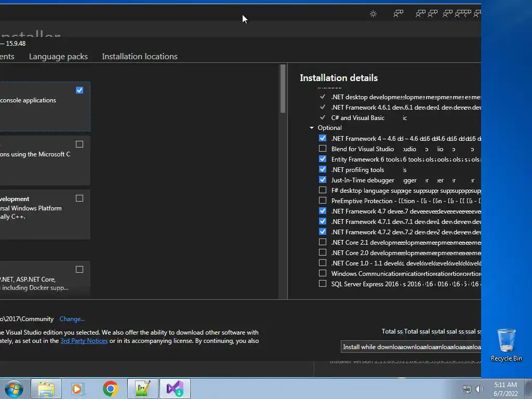Screen dimensions: 532x399
Task: Uncheck Entity Framework 6 tools
Action: (323, 159)
